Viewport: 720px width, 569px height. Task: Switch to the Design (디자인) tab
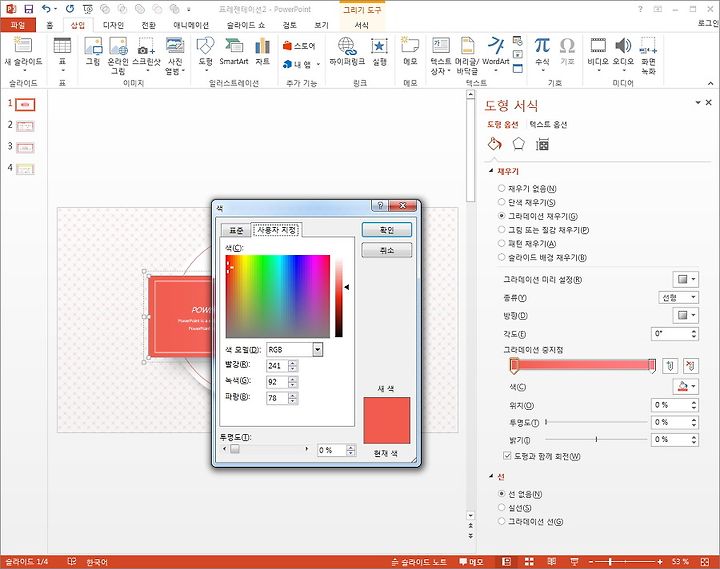[113, 25]
